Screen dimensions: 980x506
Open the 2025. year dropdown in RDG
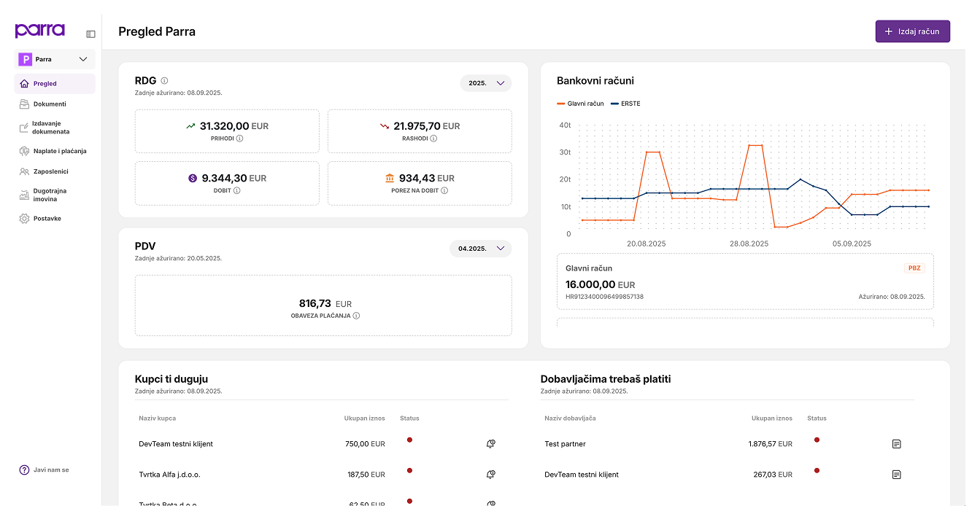coord(486,83)
